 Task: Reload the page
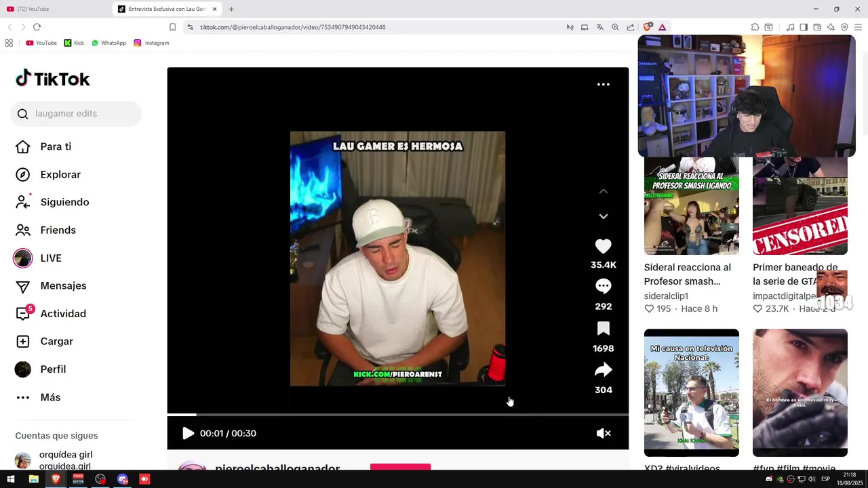point(37,27)
